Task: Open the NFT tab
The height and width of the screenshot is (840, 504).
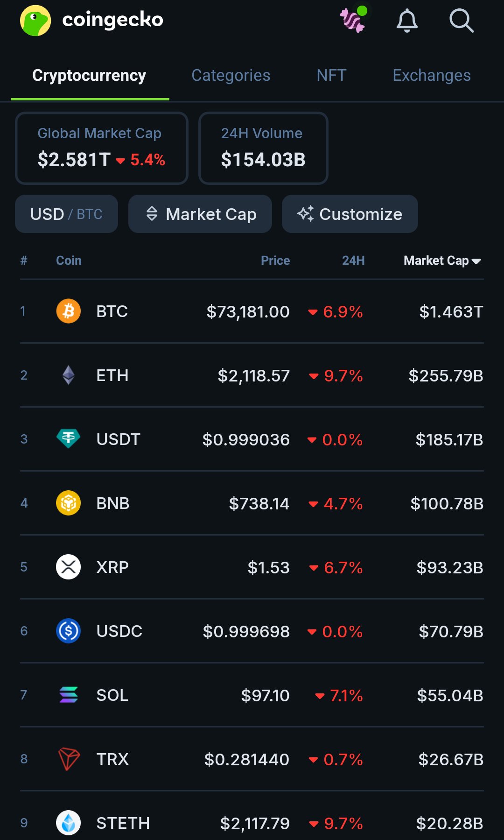Action: pos(331,76)
